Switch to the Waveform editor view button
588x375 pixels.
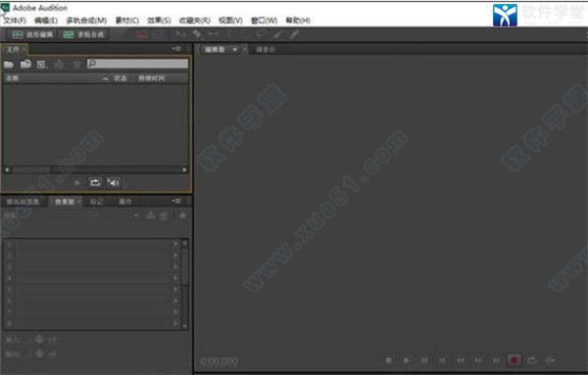click(32, 35)
